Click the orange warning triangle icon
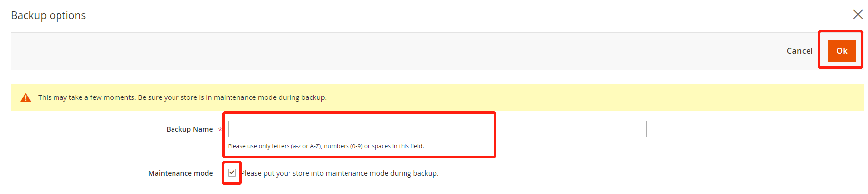This screenshot has width=868, height=194. click(26, 97)
